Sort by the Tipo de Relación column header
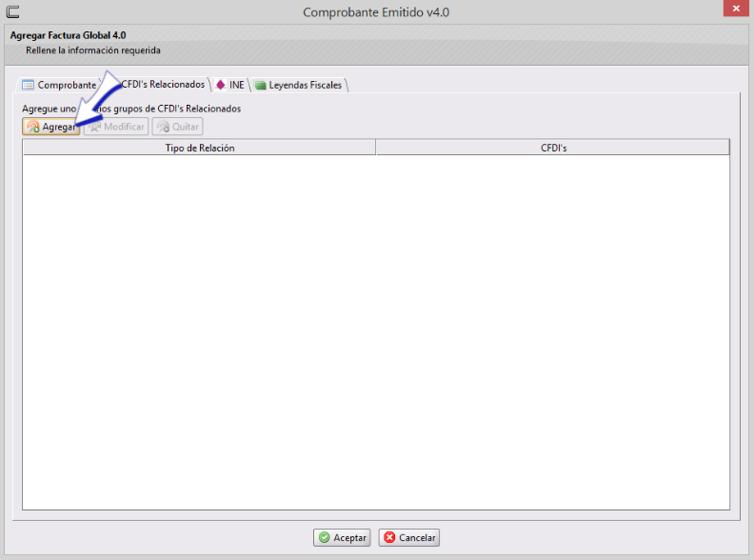754x560 pixels. 199,148
